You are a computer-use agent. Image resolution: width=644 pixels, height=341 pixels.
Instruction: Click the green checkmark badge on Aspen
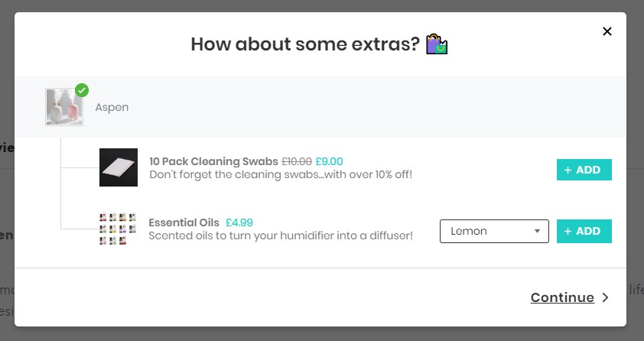click(x=82, y=90)
